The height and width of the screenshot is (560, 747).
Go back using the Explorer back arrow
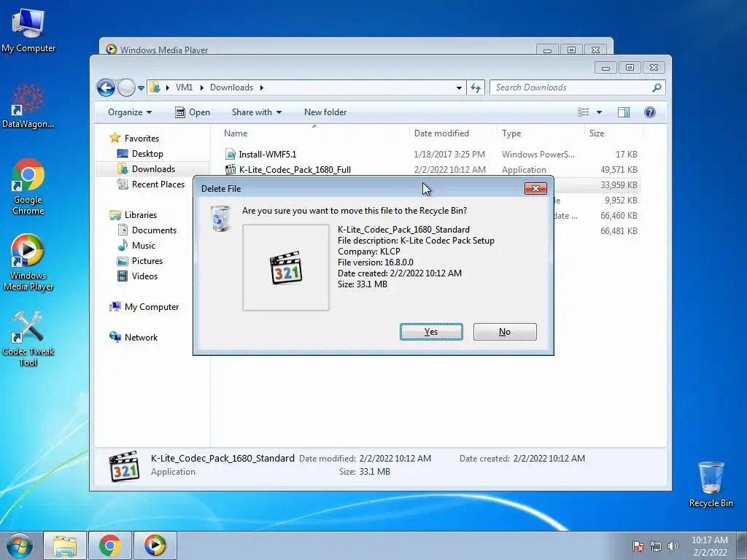point(106,87)
